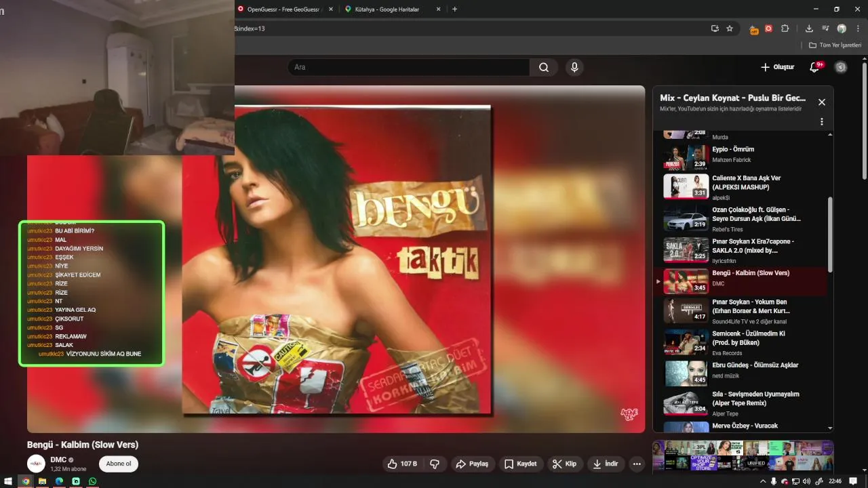Open Chrome three-dot menu
The image size is (868, 488).
[858, 28]
